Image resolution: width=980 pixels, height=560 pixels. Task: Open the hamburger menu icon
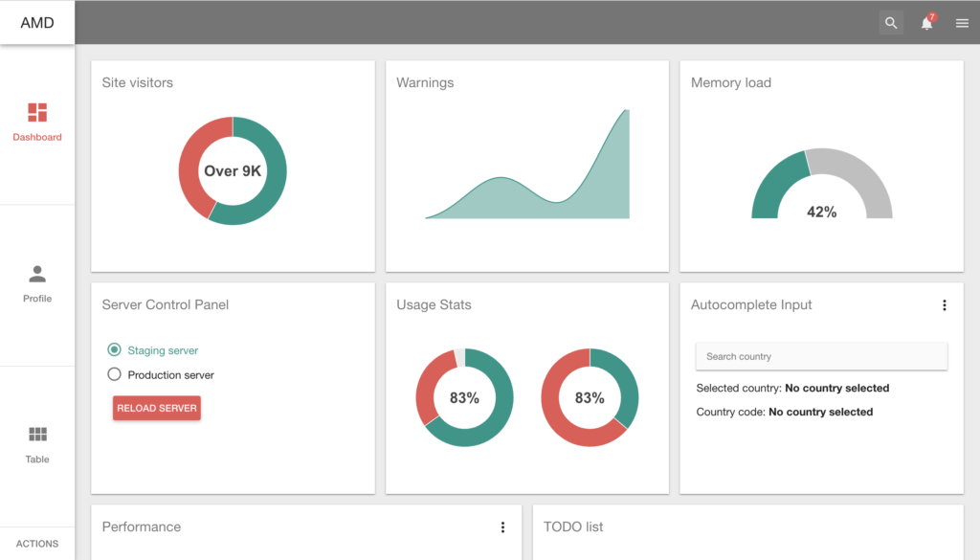[962, 23]
